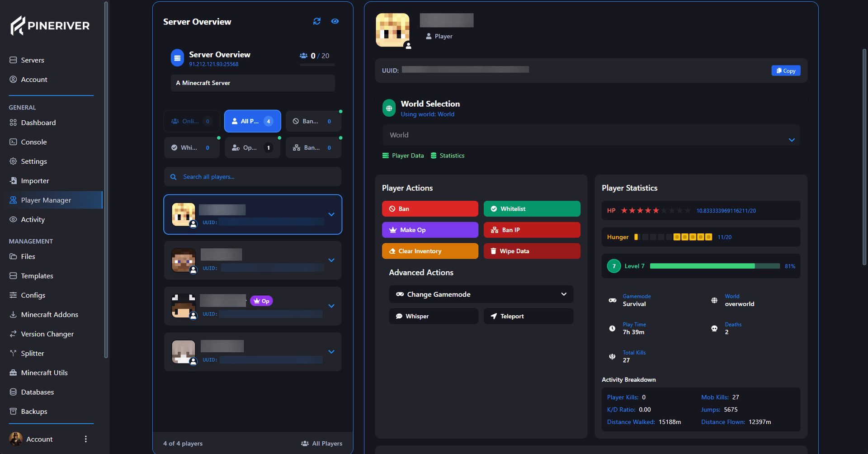Click the Gamemode controller icon in statistics
This screenshot has width=868, height=454.
tap(613, 300)
